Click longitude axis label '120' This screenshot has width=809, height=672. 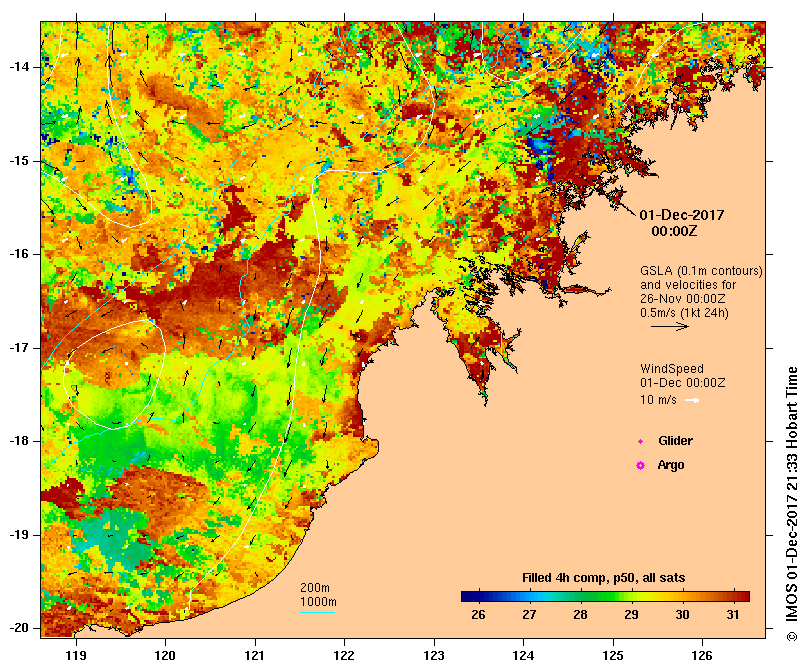point(165,655)
